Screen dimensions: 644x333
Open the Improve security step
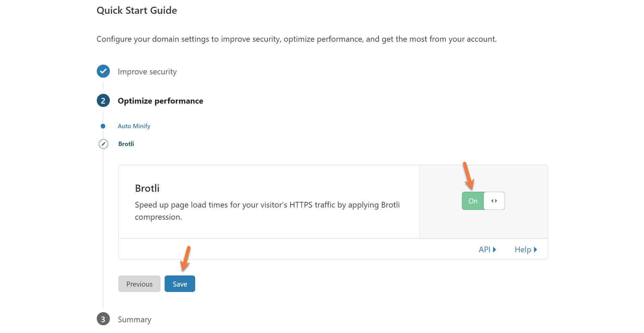[x=147, y=72]
